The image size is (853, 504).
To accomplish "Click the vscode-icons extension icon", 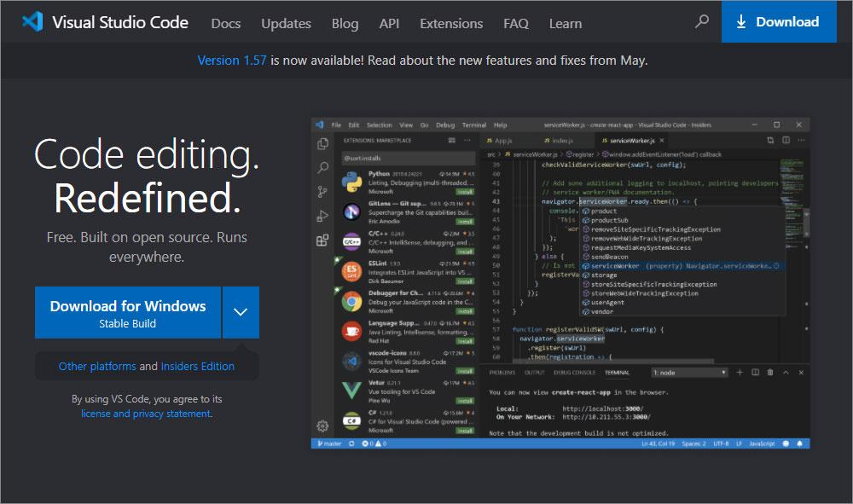I will (x=352, y=361).
